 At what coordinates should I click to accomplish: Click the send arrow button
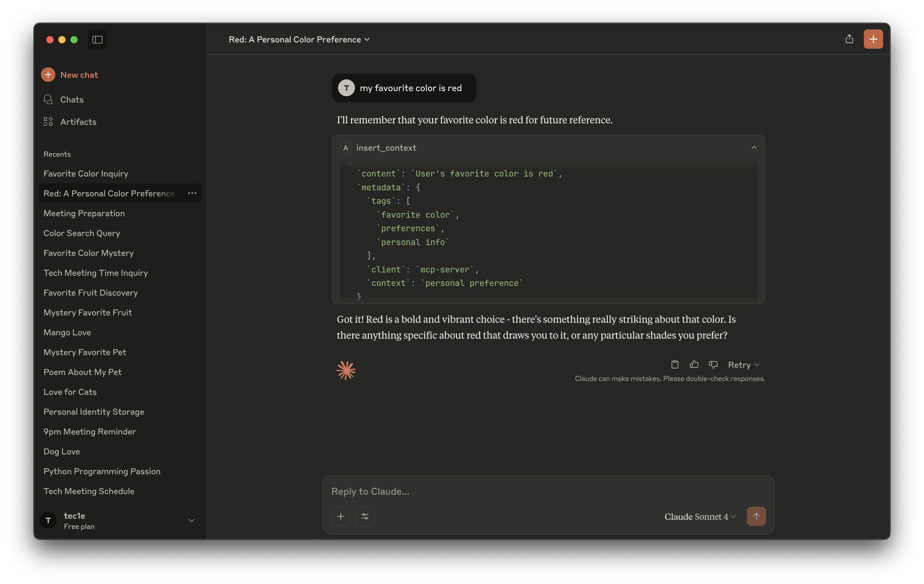click(756, 516)
